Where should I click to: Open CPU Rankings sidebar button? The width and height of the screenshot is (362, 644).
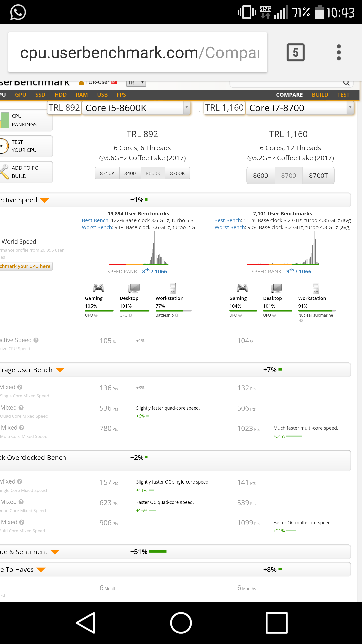(26, 120)
